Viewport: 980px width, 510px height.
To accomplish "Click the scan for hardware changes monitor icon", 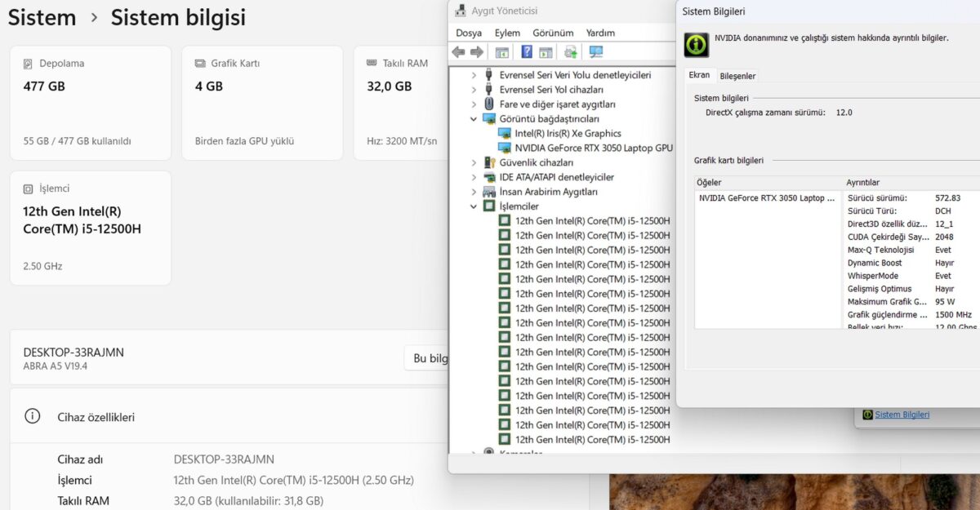I will 596,52.
